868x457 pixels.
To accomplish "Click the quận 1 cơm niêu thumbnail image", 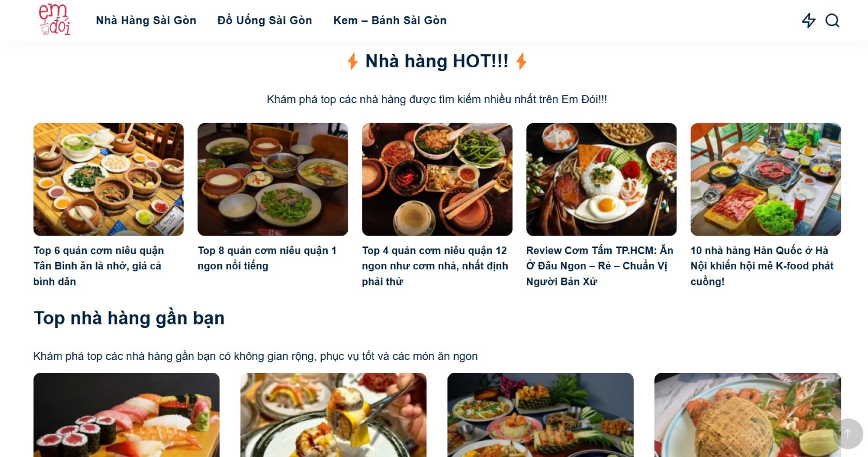I will (x=273, y=180).
